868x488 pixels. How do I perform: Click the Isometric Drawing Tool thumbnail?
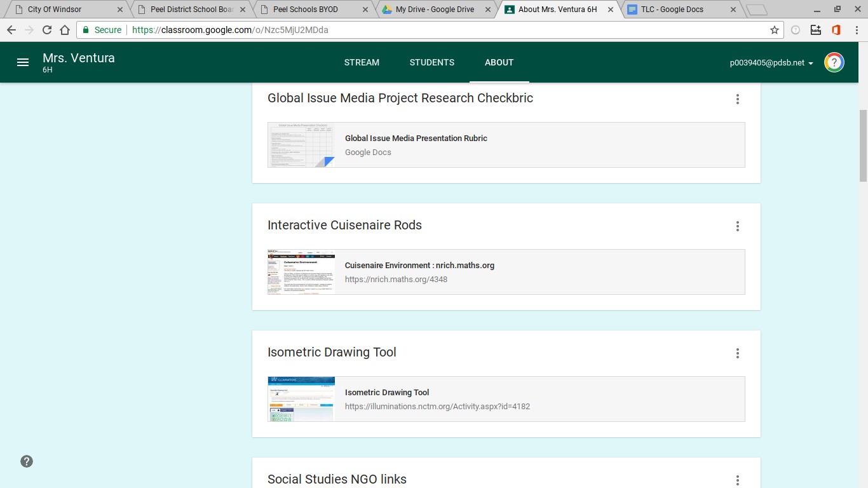coord(301,399)
